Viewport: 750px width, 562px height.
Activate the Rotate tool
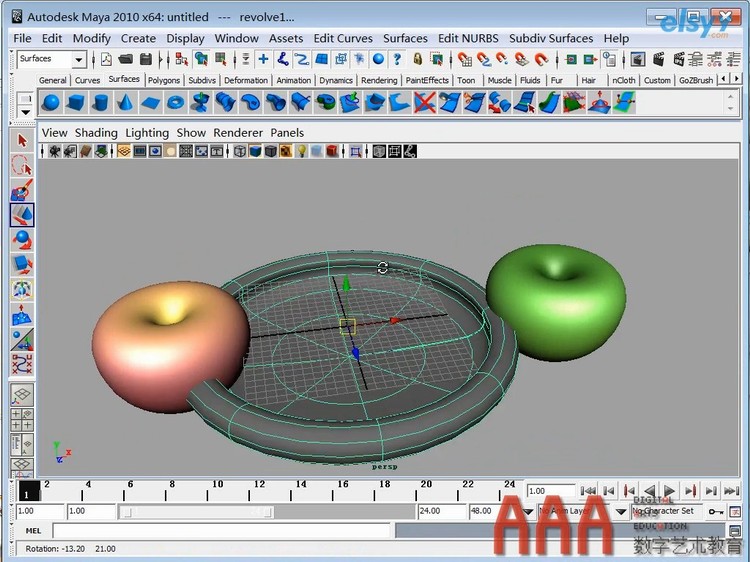22,240
